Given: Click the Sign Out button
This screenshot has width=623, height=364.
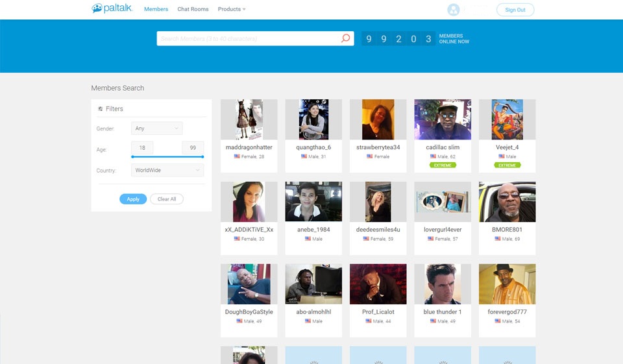Looking at the screenshot, I should coord(515,10).
